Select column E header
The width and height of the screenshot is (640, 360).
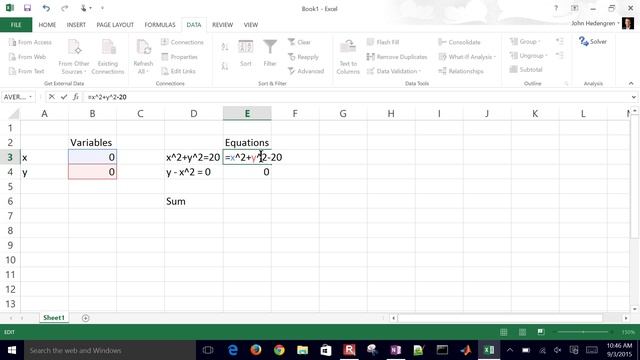click(247, 113)
